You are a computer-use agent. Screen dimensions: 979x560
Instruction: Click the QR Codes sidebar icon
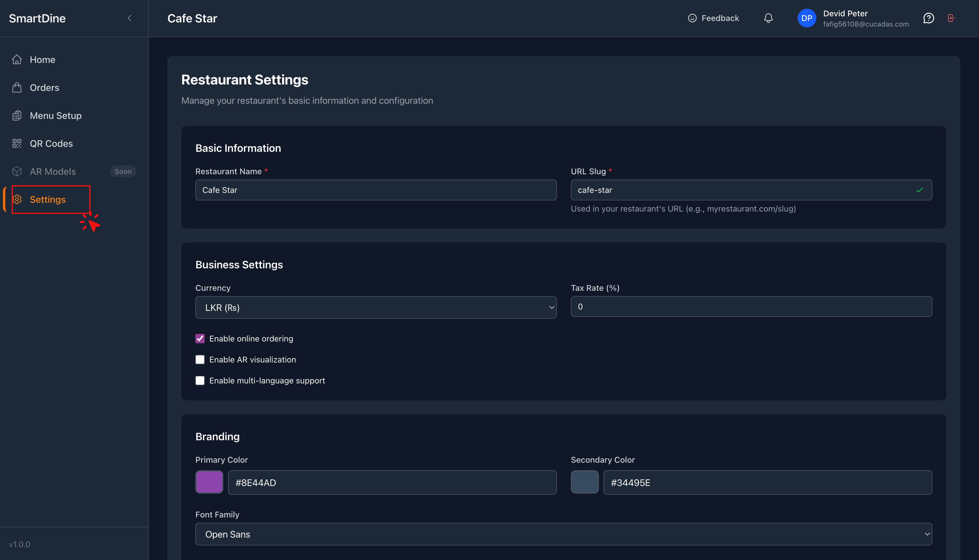click(x=17, y=143)
